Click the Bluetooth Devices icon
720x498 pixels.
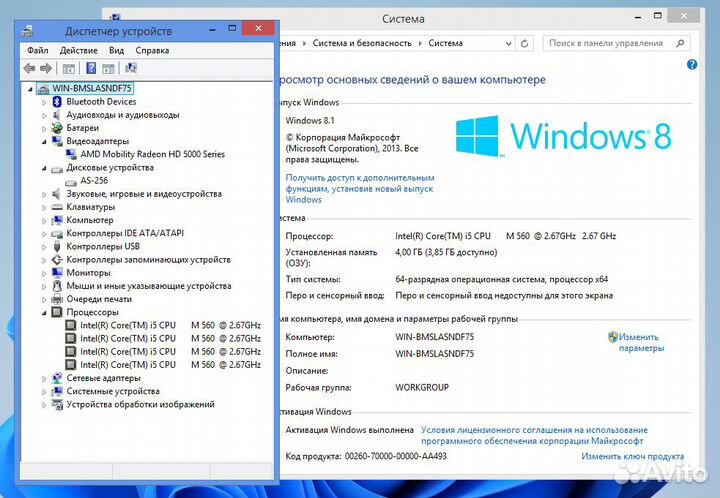57,101
